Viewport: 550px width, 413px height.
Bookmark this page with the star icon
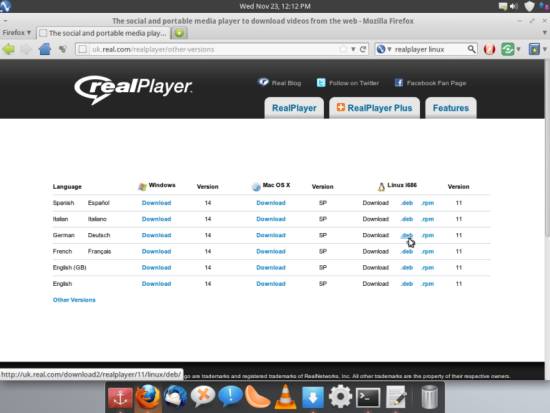coord(343,49)
